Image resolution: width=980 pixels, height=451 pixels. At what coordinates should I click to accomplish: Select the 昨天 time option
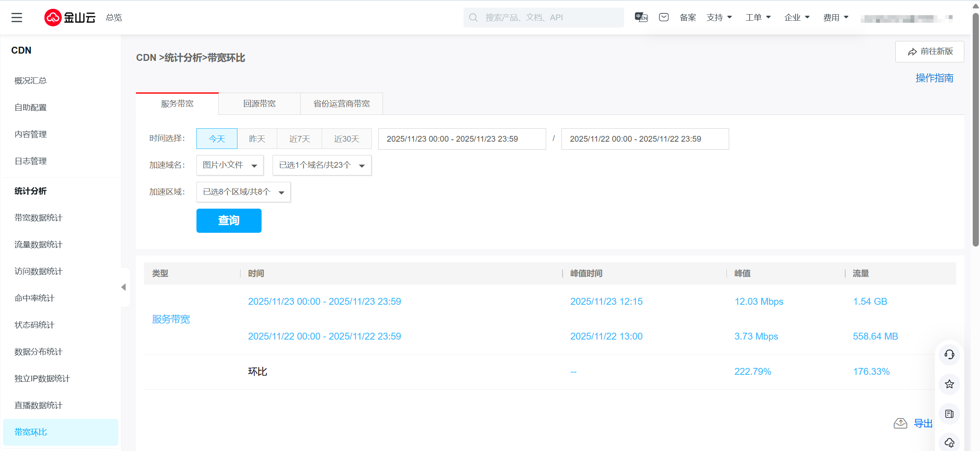pos(257,139)
